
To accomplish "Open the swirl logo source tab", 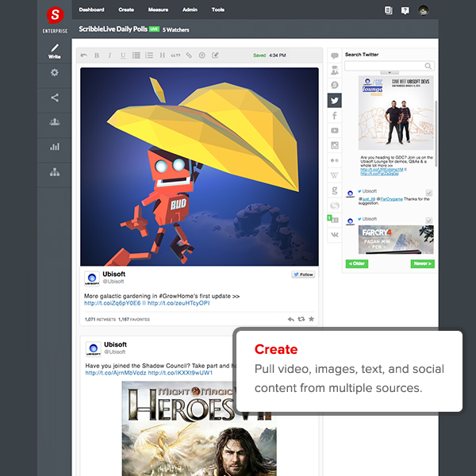I will pos(335,205).
